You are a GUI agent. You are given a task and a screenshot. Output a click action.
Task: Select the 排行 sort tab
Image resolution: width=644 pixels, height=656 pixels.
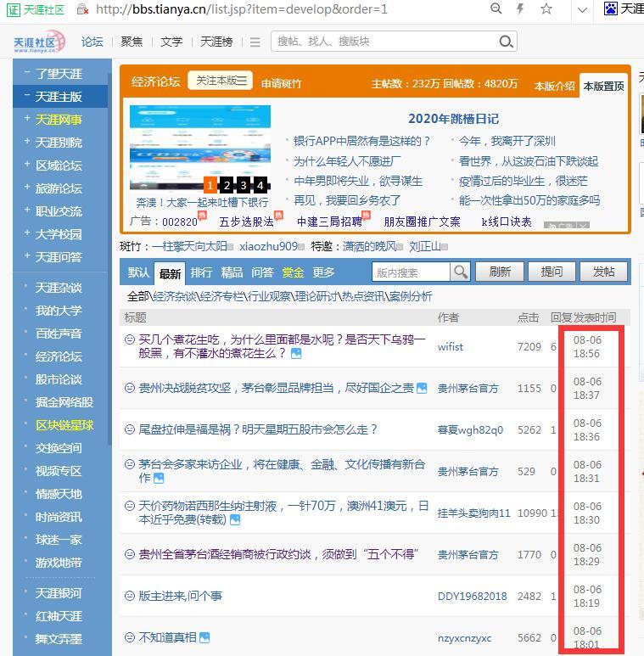pos(201,272)
